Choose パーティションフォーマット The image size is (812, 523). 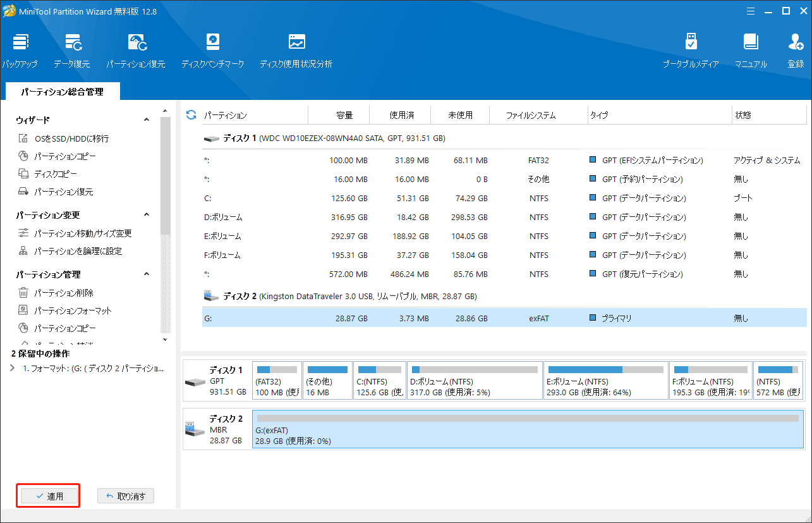[x=64, y=311]
